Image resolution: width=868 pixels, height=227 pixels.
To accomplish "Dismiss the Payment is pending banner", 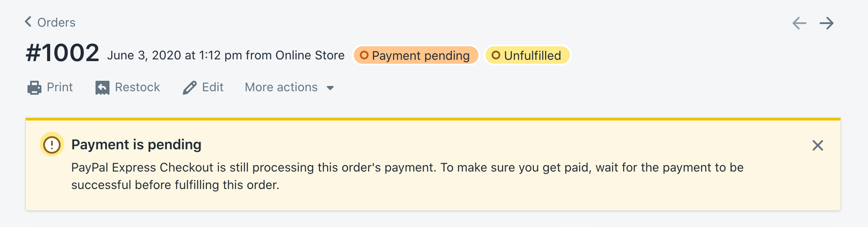I will click(818, 145).
